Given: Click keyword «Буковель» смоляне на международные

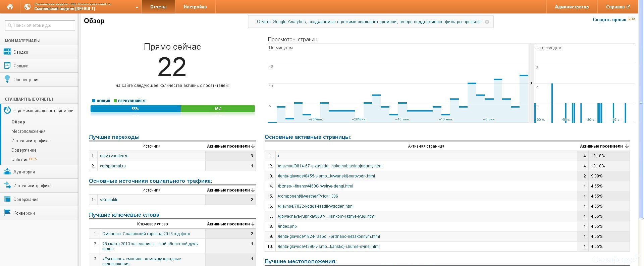Looking at the screenshot, I should [142, 261].
